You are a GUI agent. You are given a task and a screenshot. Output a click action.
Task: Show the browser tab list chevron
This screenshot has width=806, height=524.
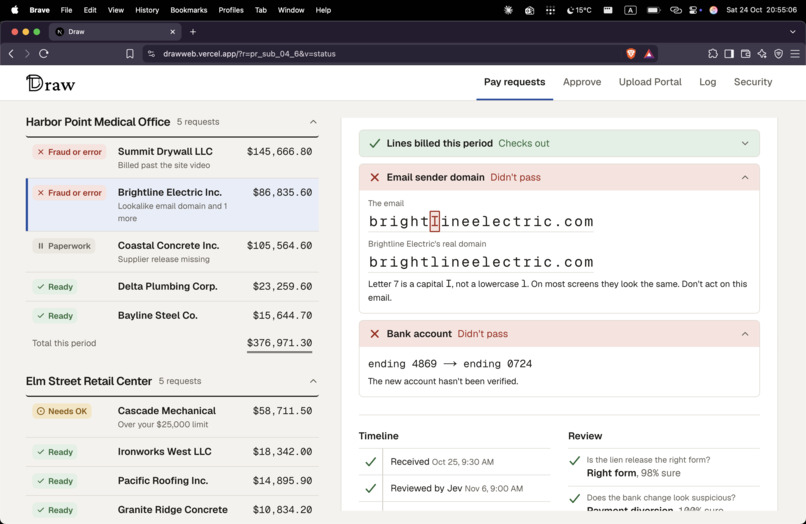pos(793,32)
